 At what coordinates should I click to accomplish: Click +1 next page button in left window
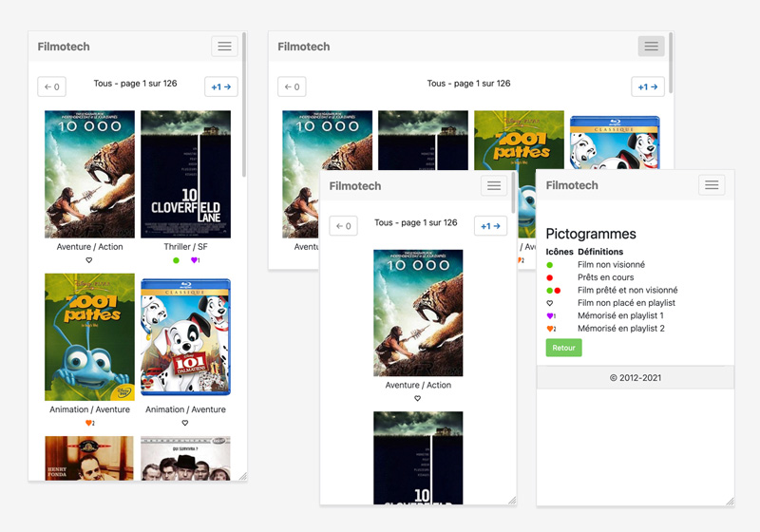click(x=221, y=86)
